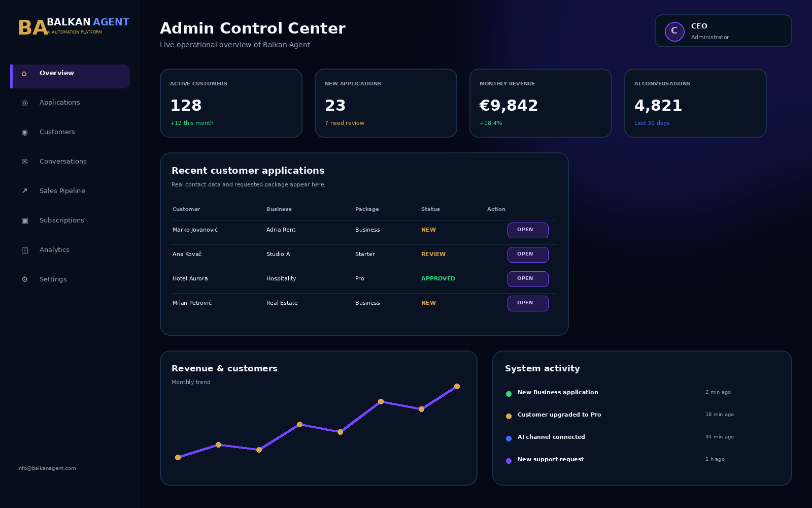Viewport: 812px width, 508px height.
Task: Click the Conversations envelope icon
Action: [x=24, y=162]
